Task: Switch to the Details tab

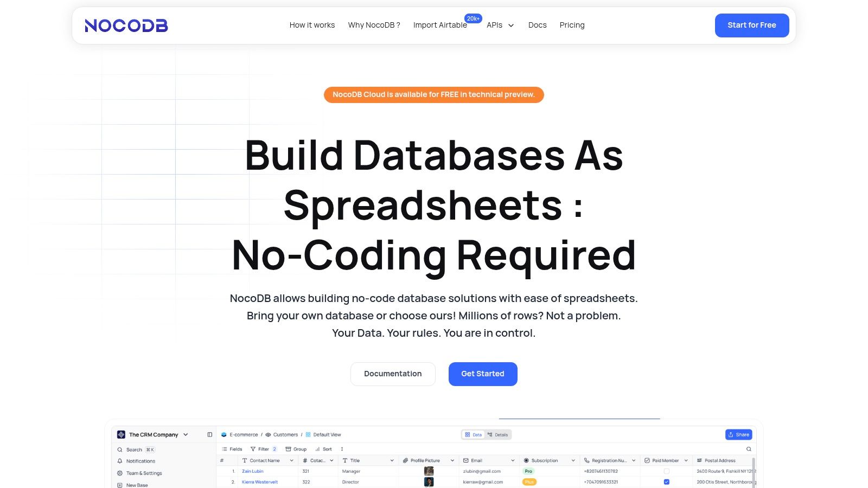Action: pyautogui.click(x=496, y=434)
